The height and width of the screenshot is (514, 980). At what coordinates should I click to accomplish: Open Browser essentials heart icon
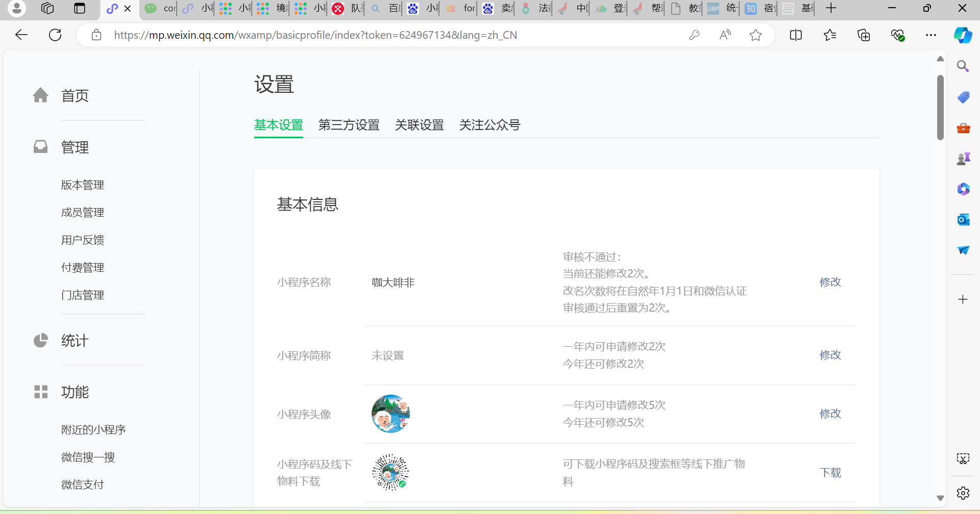click(x=898, y=35)
